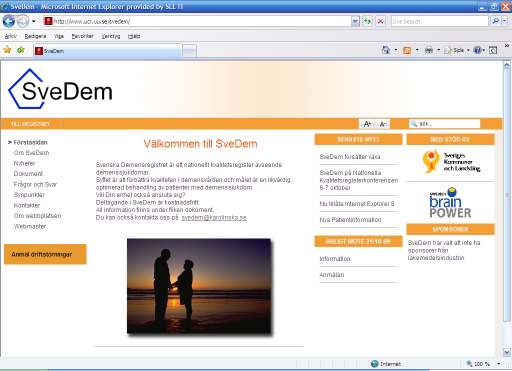
Task: Open Favorites Center star icon
Action: [7, 50]
